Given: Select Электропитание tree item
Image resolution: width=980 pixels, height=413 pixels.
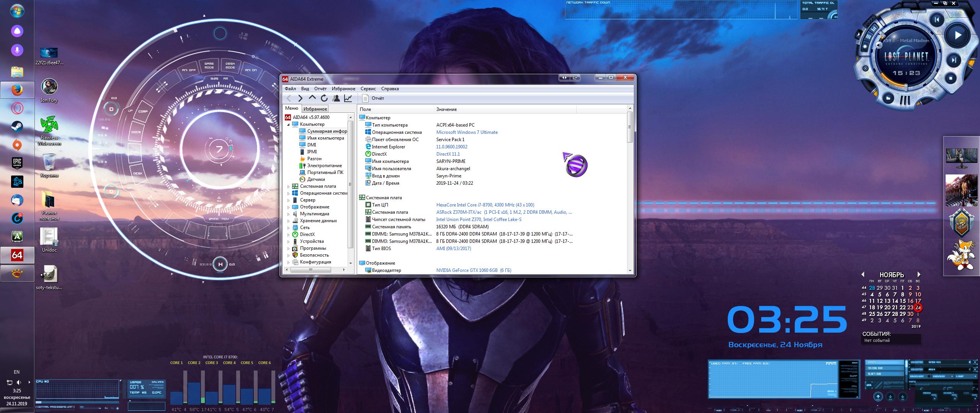Looking at the screenshot, I should [321, 166].
